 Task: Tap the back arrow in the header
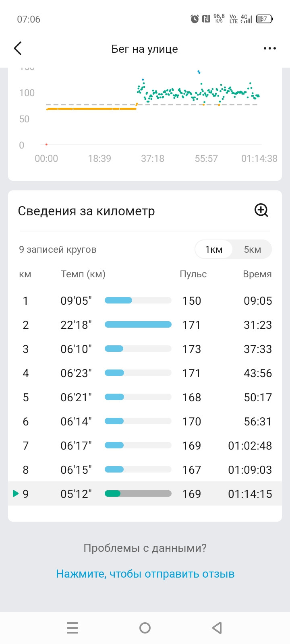(18, 49)
